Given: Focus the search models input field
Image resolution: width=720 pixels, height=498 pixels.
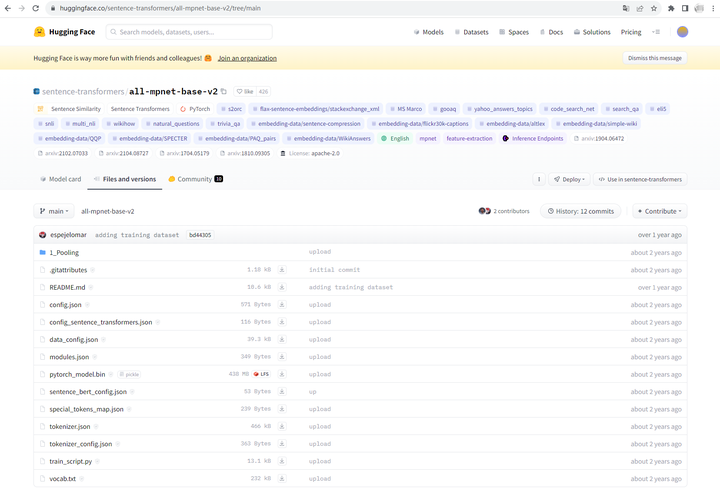Looking at the screenshot, I should coord(189,32).
